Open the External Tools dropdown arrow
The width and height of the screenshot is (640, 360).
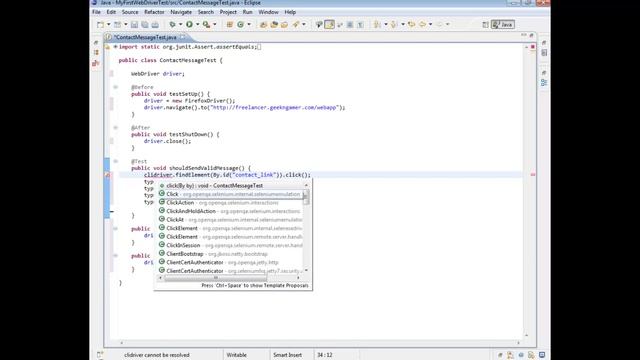tap(215, 24)
